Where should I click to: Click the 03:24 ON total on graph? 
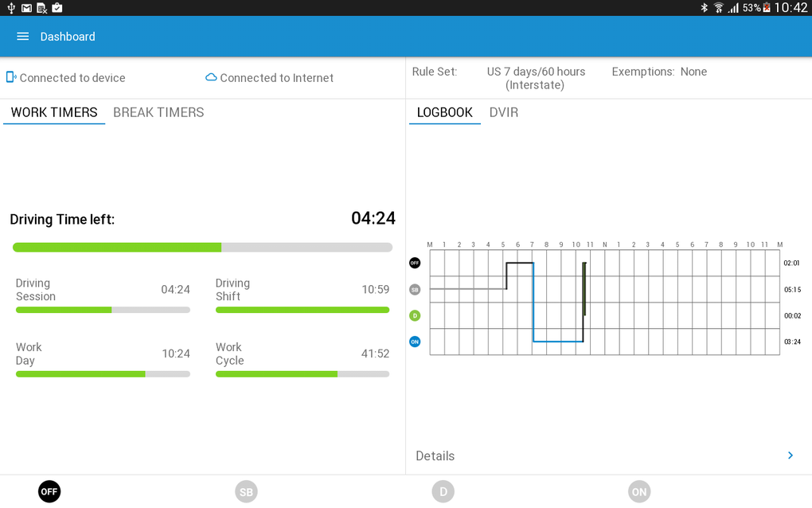tap(792, 342)
